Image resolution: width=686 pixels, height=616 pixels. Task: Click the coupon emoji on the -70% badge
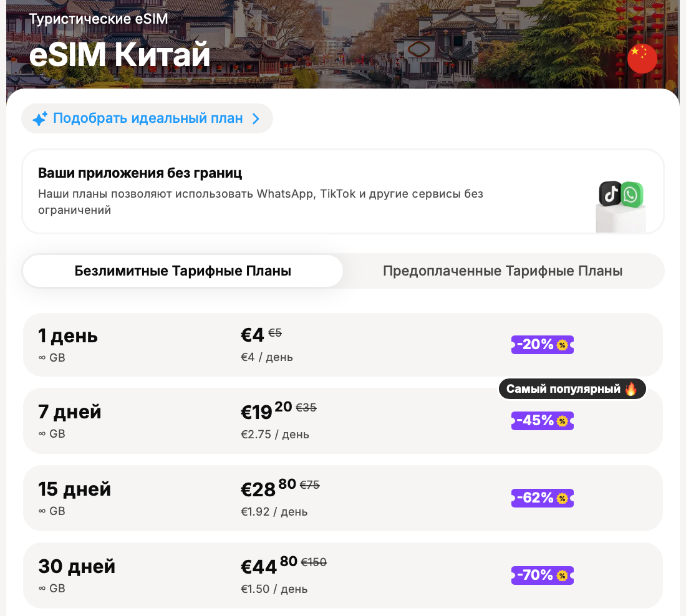coord(562,575)
